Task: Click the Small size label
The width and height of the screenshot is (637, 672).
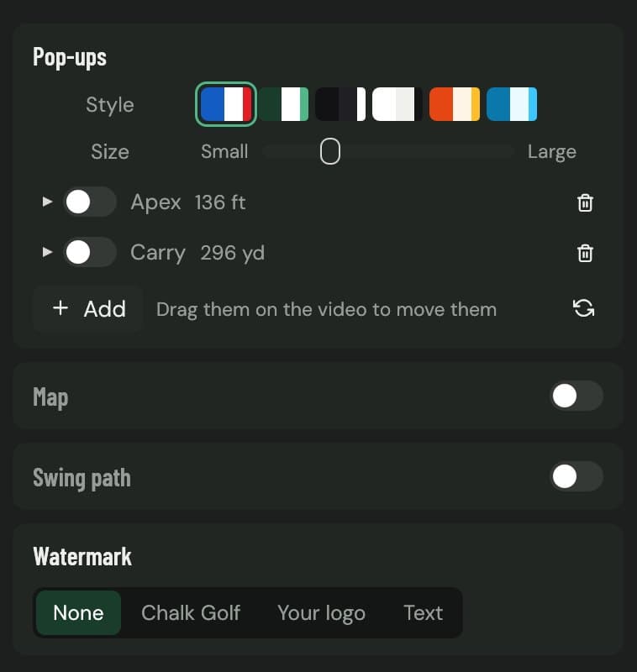Action: pyautogui.click(x=224, y=151)
